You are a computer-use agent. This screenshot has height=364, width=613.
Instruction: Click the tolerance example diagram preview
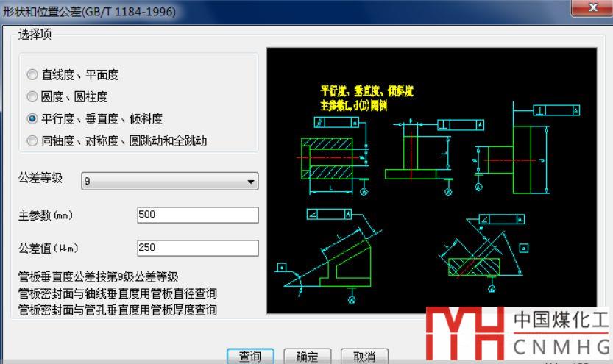point(431,180)
